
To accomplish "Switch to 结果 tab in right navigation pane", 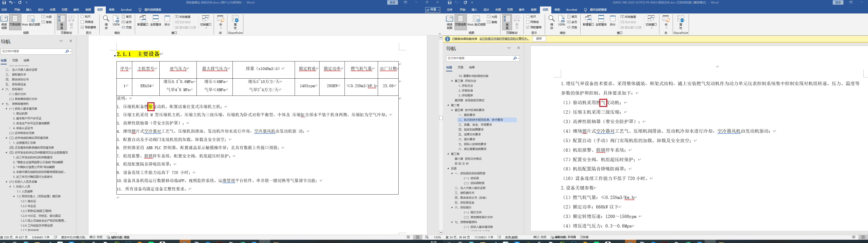I will (472, 67).
